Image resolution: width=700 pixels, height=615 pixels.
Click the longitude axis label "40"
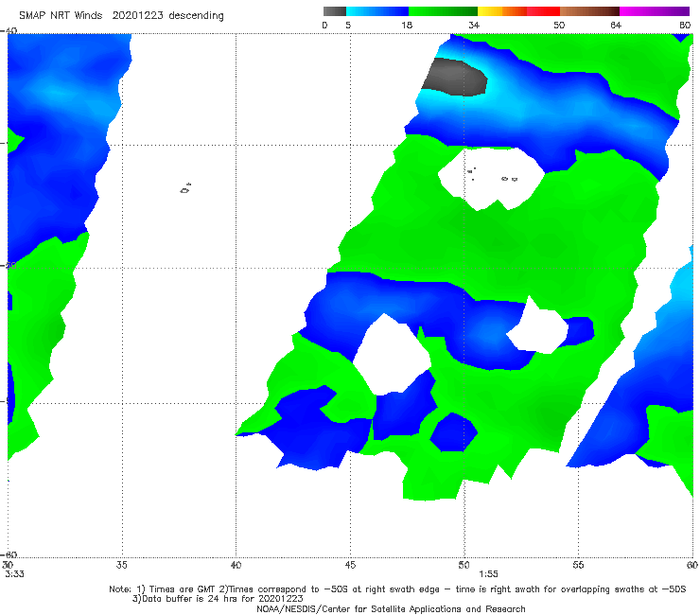236,565
